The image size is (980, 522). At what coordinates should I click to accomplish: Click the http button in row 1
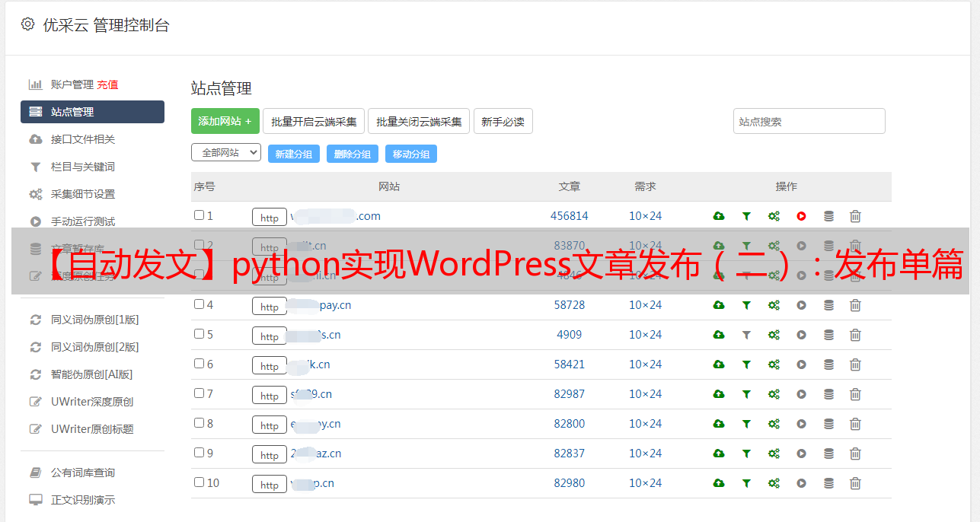[270, 217]
